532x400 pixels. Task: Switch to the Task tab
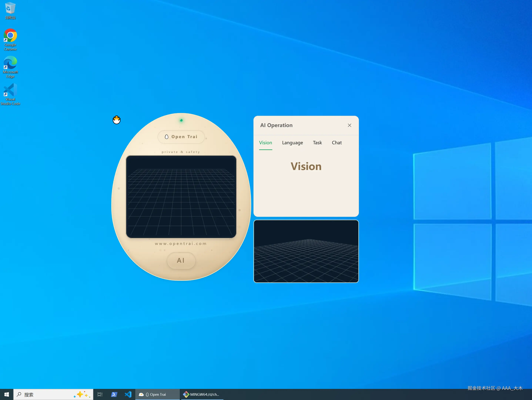pyautogui.click(x=317, y=143)
